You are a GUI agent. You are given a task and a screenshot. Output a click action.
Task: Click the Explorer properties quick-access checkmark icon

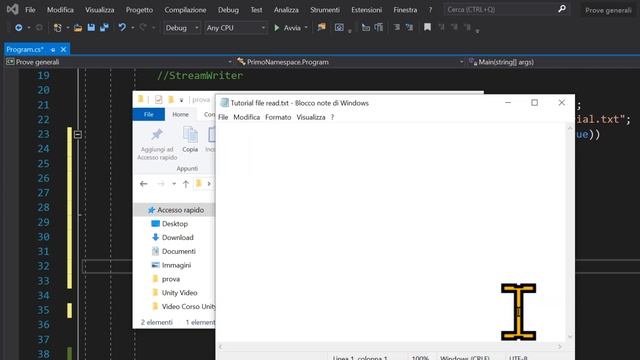[x=158, y=100]
